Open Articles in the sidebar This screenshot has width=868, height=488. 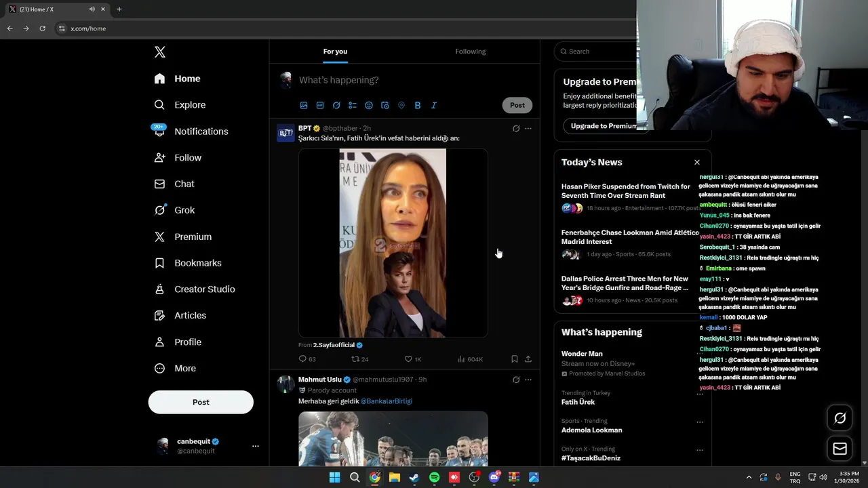[x=180, y=315]
